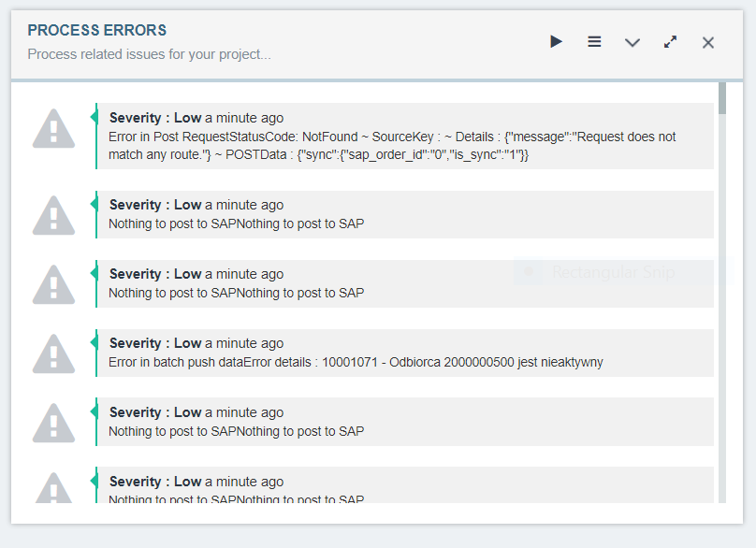Click the PROCESS ERRORS title
This screenshot has height=548, width=756.
pyautogui.click(x=96, y=30)
